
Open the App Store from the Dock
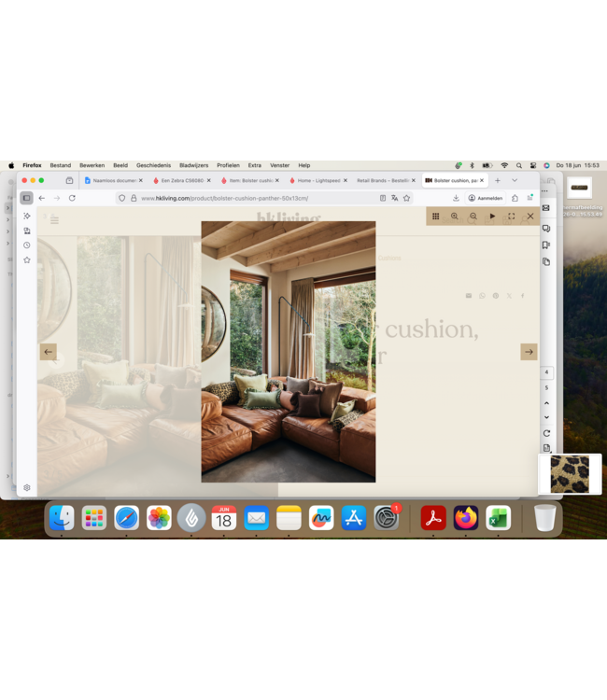pyautogui.click(x=354, y=518)
